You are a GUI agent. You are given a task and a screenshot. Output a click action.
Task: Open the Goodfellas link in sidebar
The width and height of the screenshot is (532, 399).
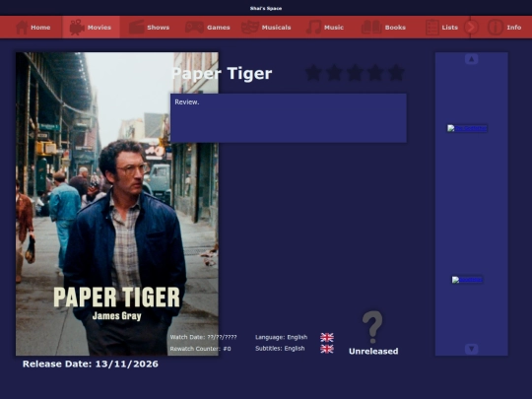467,280
